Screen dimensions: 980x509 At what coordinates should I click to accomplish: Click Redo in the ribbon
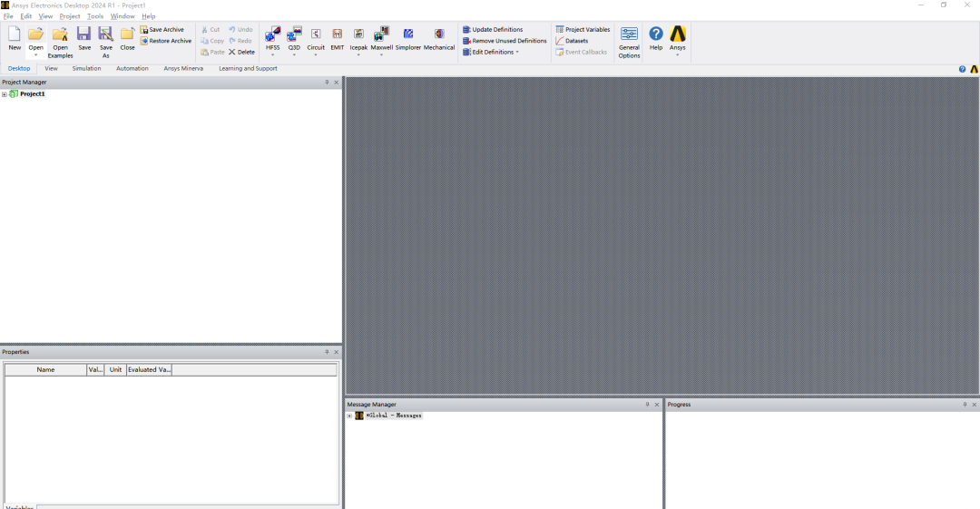coord(240,41)
